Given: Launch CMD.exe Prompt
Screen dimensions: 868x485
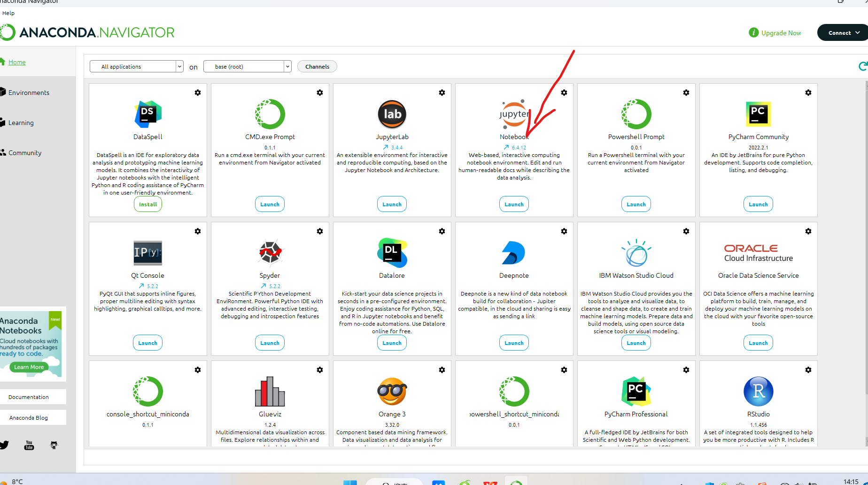Looking at the screenshot, I should pyautogui.click(x=270, y=204).
